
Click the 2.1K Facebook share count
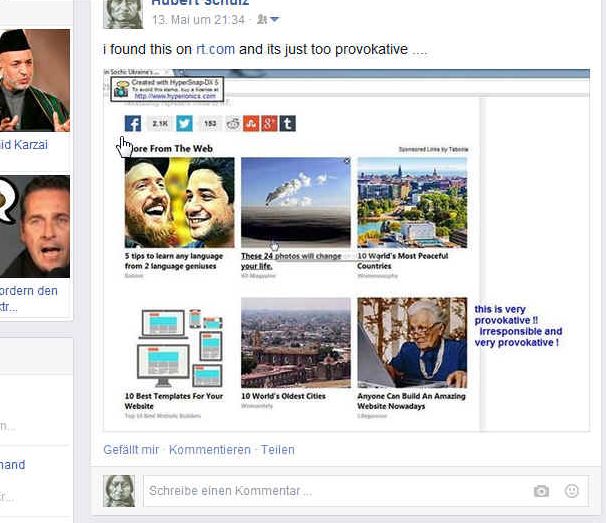click(159, 124)
